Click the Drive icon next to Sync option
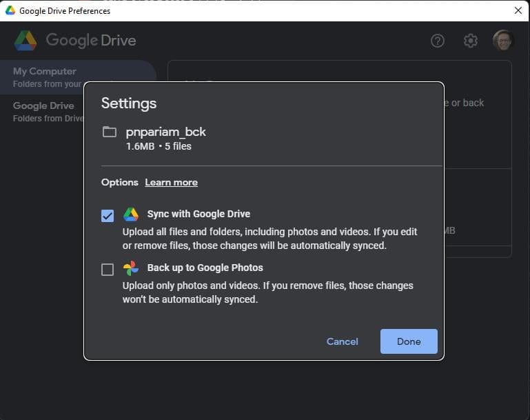530x420 pixels. coord(131,214)
